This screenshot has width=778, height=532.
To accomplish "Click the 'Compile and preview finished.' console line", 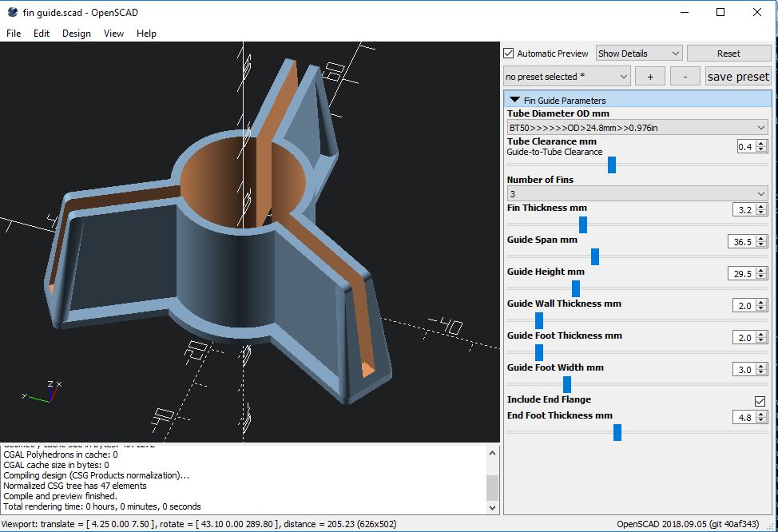I will [61, 496].
